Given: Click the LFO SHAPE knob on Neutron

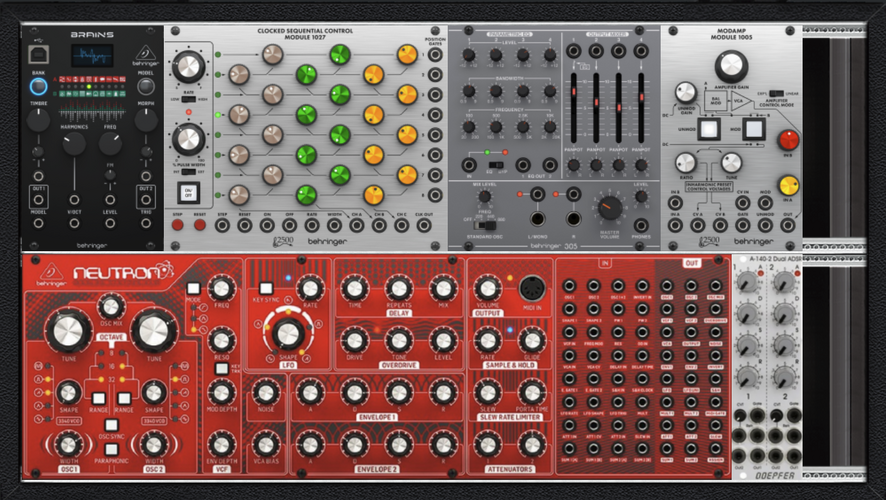Looking at the screenshot, I should [288, 333].
